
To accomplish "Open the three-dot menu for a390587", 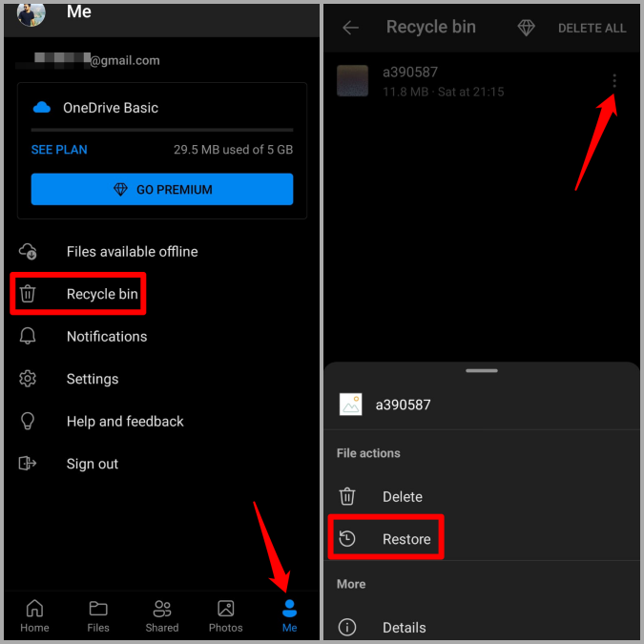I will (614, 80).
